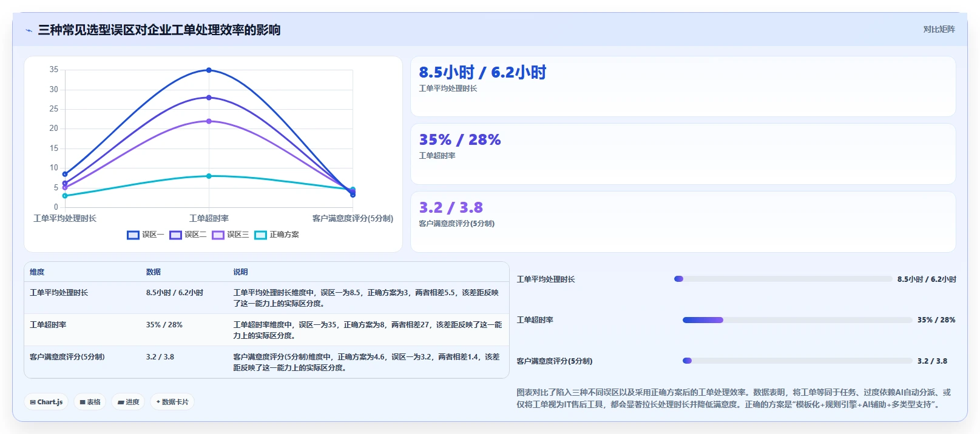The width and height of the screenshot is (980, 434).
Task: Click the 客户满意度评分(5分制) label under 3.2 card
Action: (456, 224)
